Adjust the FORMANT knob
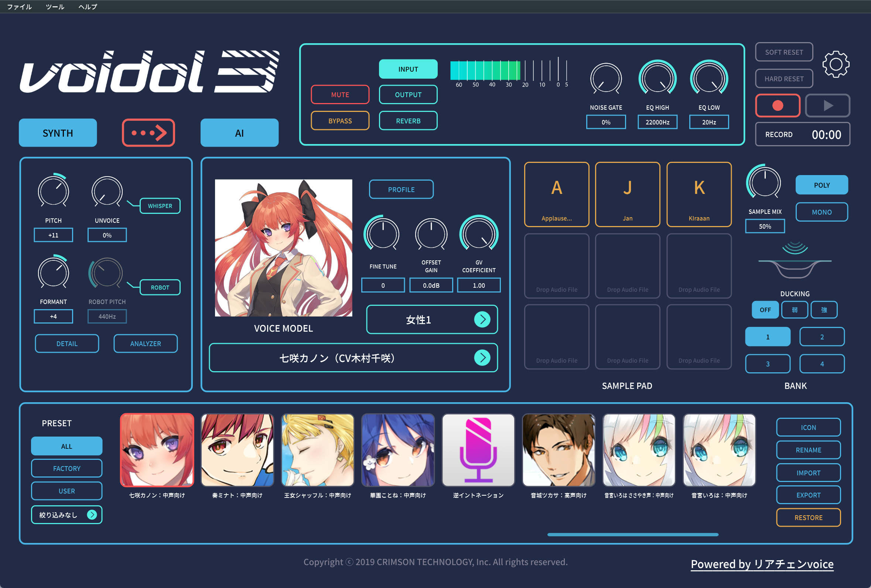This screenshot has height=588, width=871. [54, 273]
